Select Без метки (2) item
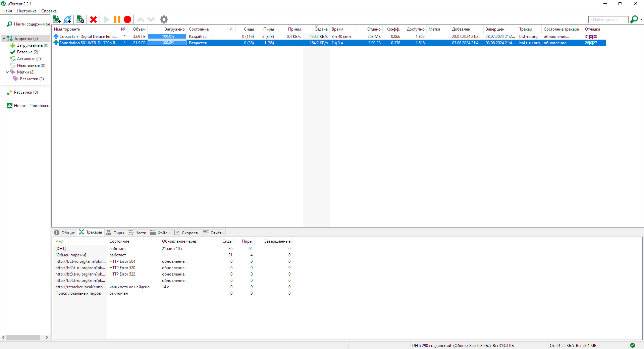 tap(29, 79)
